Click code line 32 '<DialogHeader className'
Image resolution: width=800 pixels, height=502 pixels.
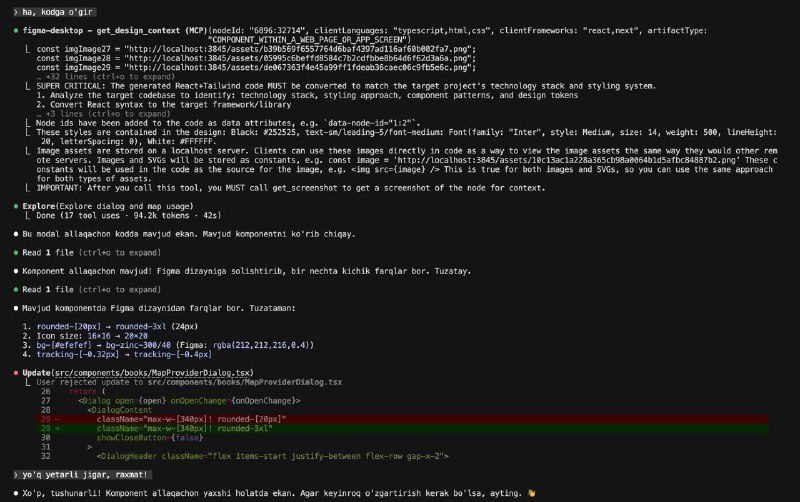coord(272,456)
